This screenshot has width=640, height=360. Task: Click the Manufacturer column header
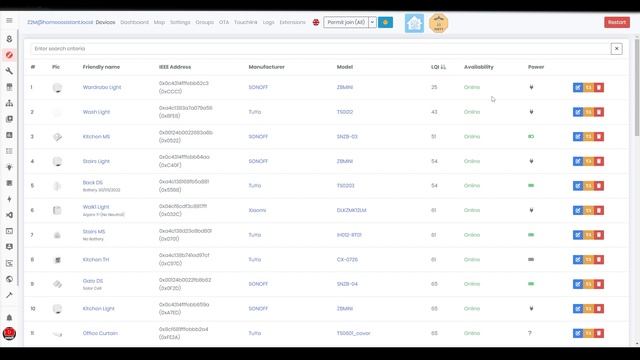click(267, 67)
